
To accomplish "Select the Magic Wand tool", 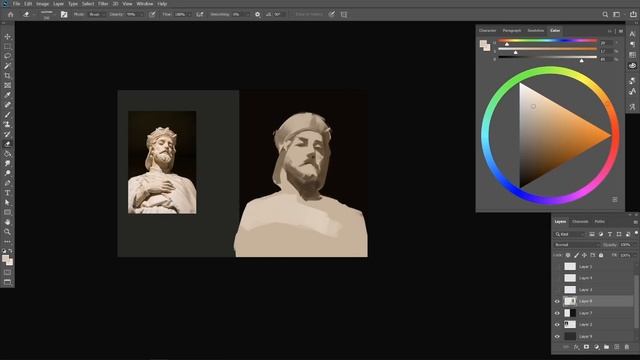I will click(x=7, y=66).
